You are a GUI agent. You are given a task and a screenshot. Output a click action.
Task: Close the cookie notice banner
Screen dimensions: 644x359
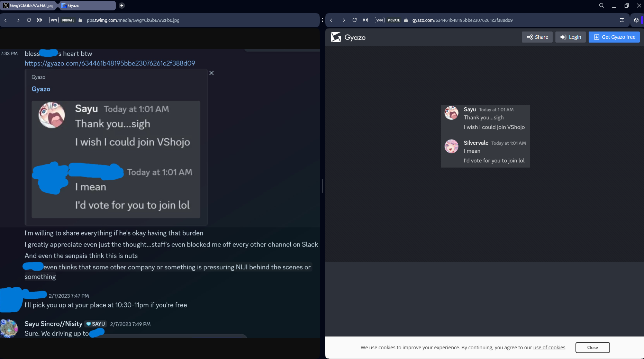pyautogui.click(x=592, y=348)
